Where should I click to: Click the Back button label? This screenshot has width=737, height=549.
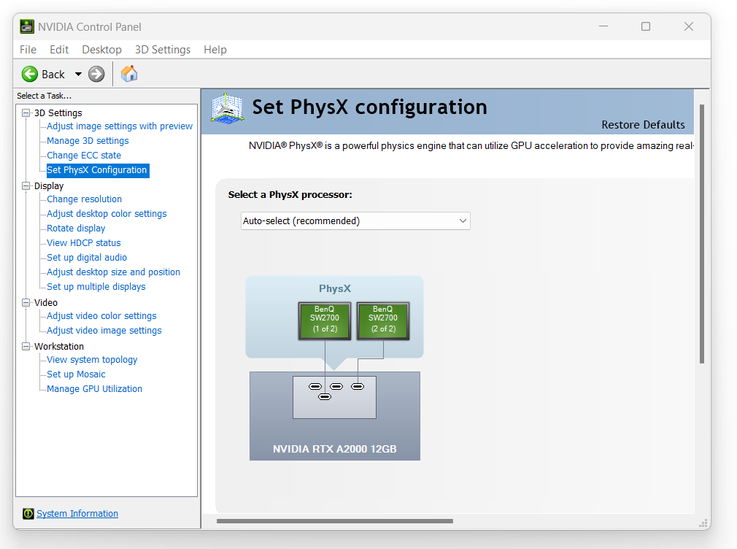pyautogui.click(x=53, y=74)
